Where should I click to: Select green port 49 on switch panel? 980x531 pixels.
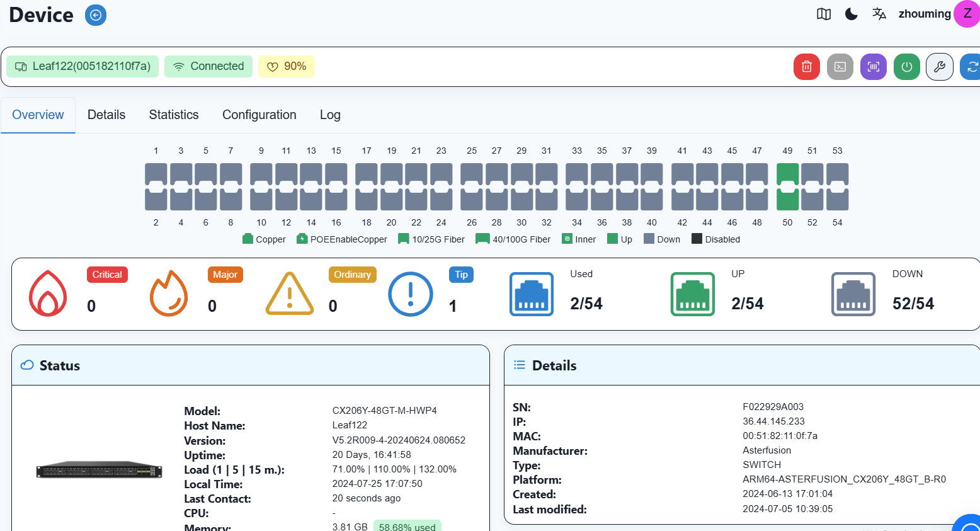point(787,174)
